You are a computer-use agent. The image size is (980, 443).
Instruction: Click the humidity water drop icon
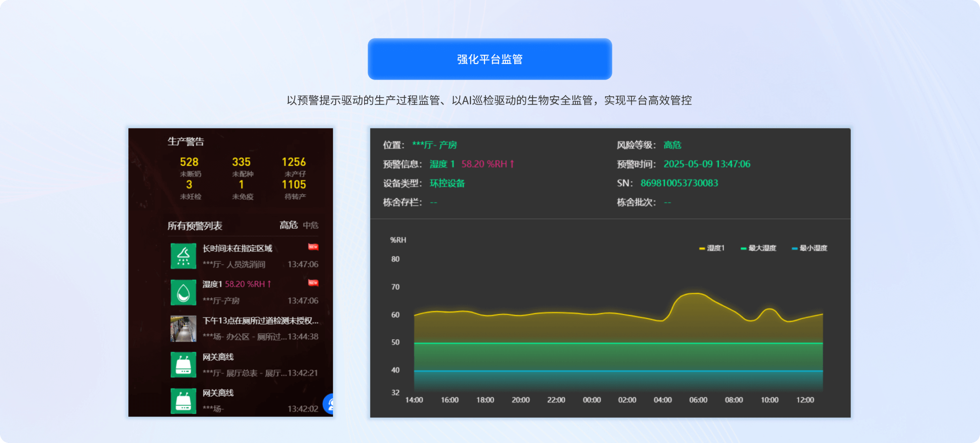[x=183, y=292]
